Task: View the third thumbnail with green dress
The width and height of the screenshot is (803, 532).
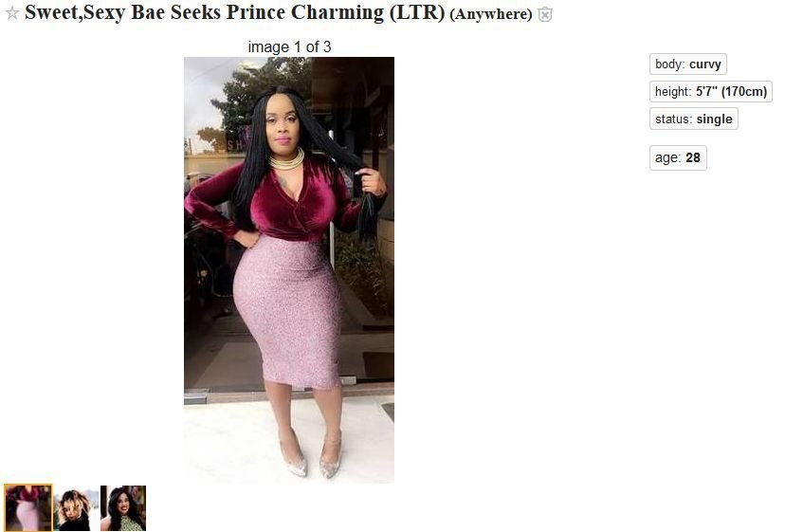Action: (x=123, y=508)
